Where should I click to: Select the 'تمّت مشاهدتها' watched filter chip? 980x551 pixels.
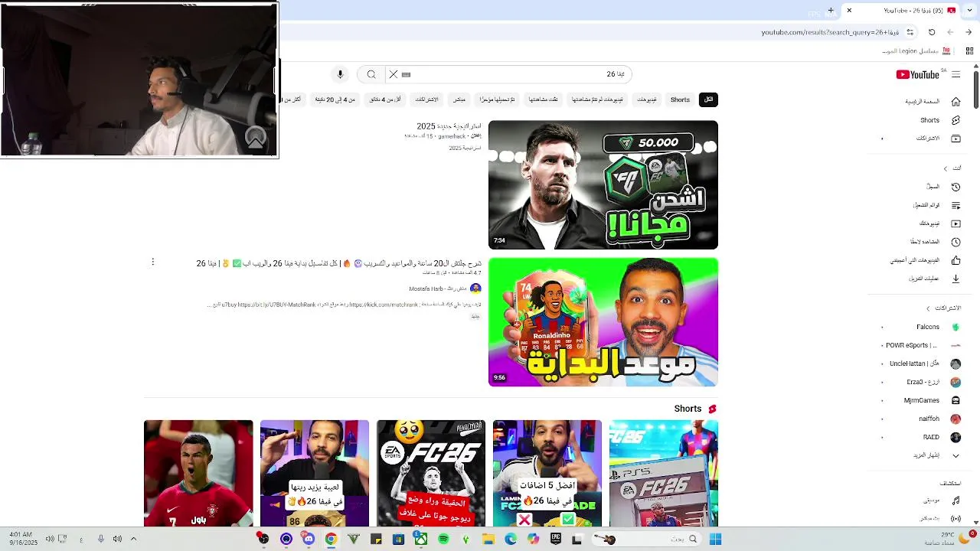tap(543, 99)
